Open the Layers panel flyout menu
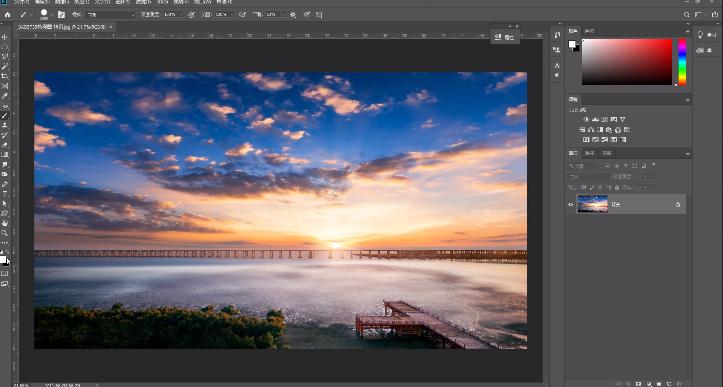This screenshot has width=723, height=387. tap(687, 153)
